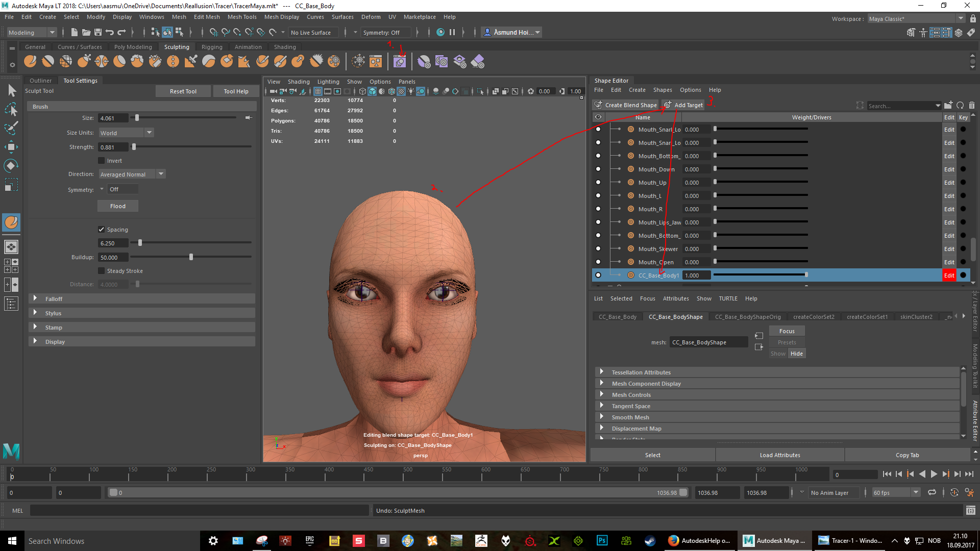Adjust the Buildup slider
The height and width of the screenshot is (551, 980).
[x=191, y=257]
